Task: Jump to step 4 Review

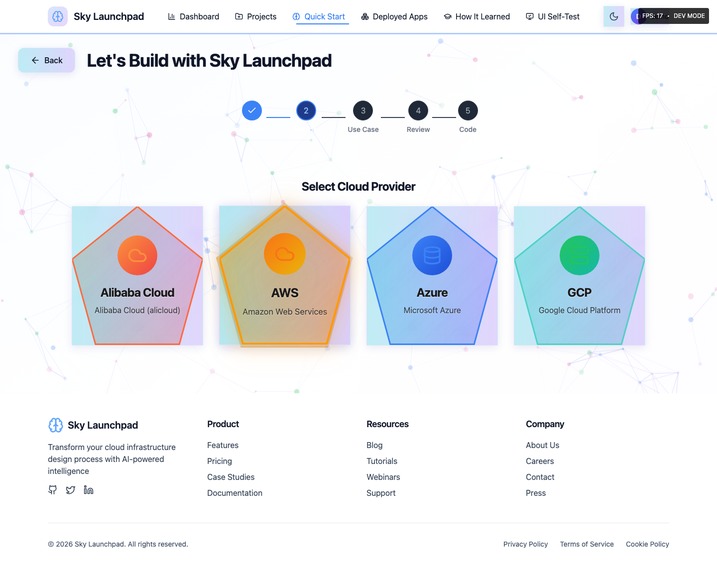Action: [x=418, y=110]
